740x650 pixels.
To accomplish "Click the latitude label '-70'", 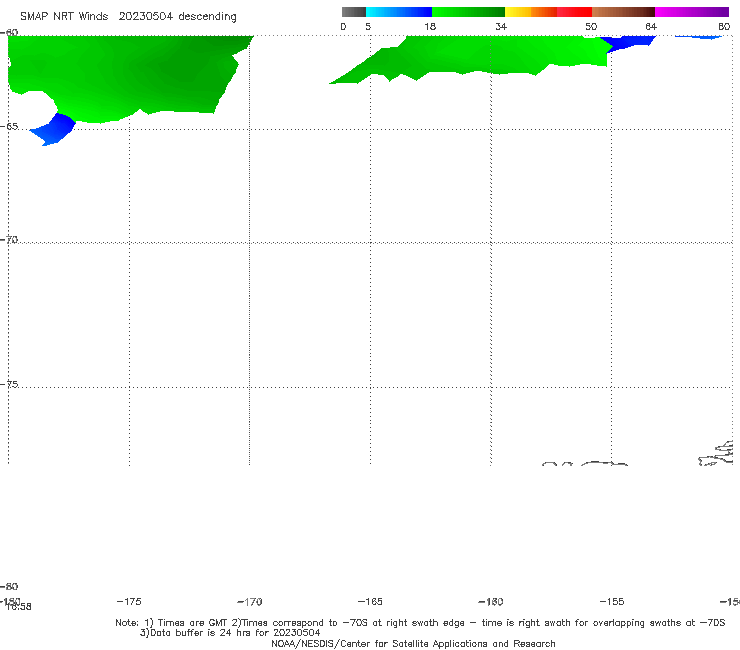I will (x=9, y=240).
